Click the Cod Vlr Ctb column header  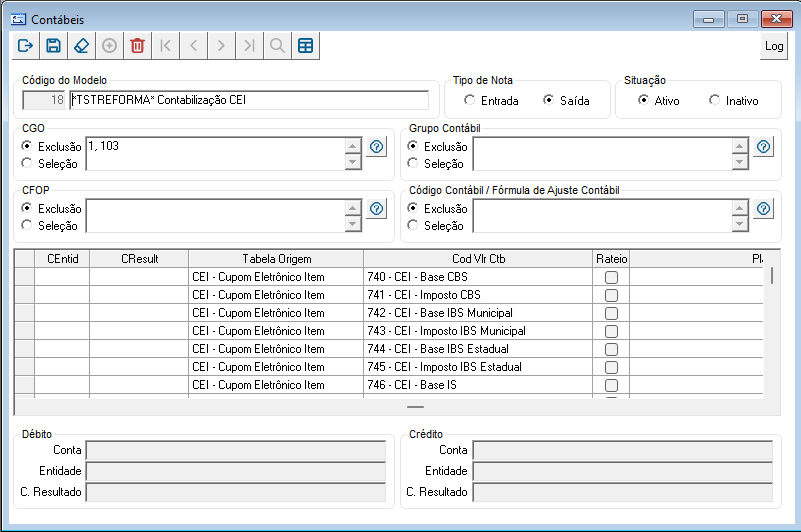pyautogui.click(x=478, y=259)
